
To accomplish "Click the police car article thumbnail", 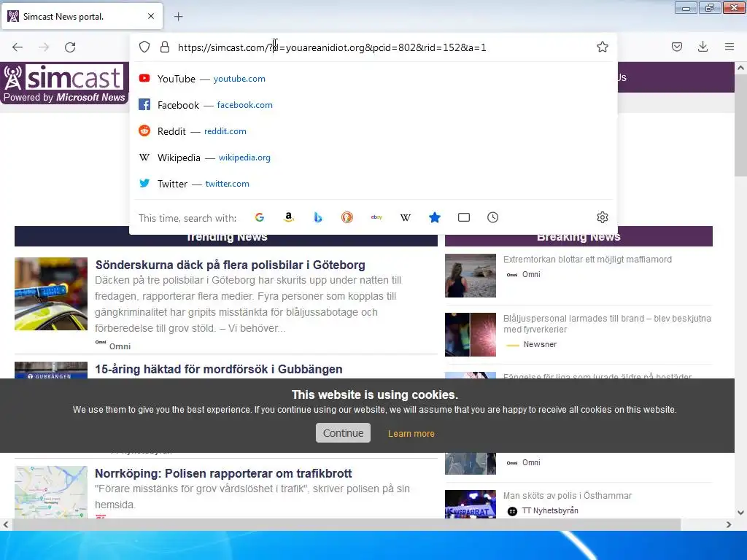I will (x=51, y=294).
